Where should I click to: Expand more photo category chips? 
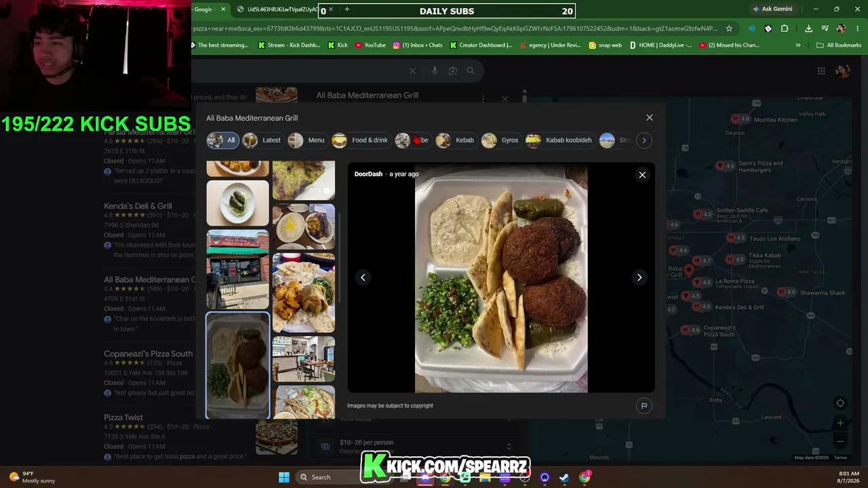pos(644,140)
